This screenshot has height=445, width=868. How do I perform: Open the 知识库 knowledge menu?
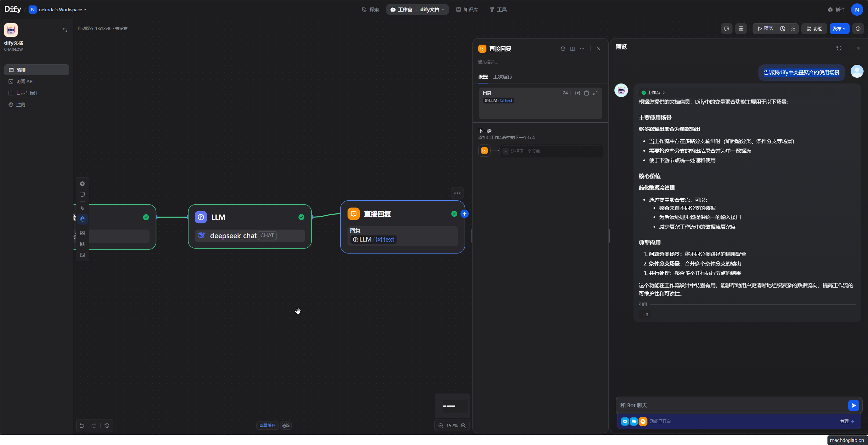(x=467, y=10)
